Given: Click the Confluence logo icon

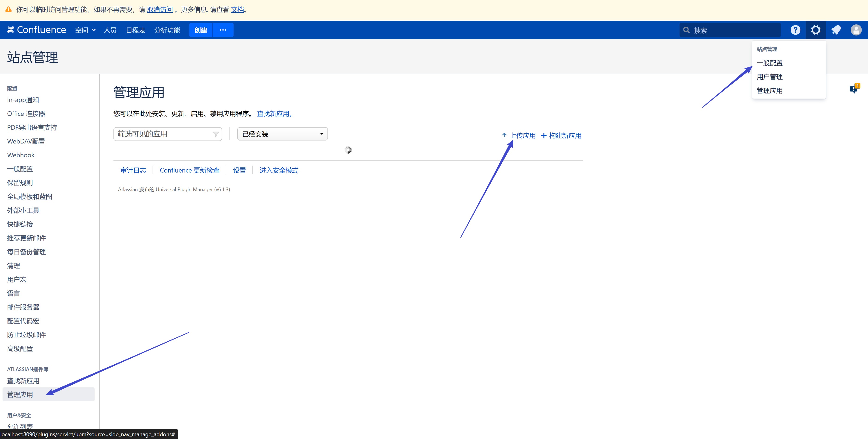Looking at the screenshot, I should pyautogui.click(x=11, y=30).
